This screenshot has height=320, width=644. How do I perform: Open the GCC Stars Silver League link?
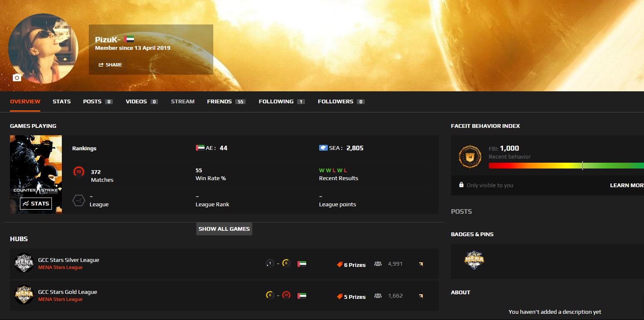(68, 260)
